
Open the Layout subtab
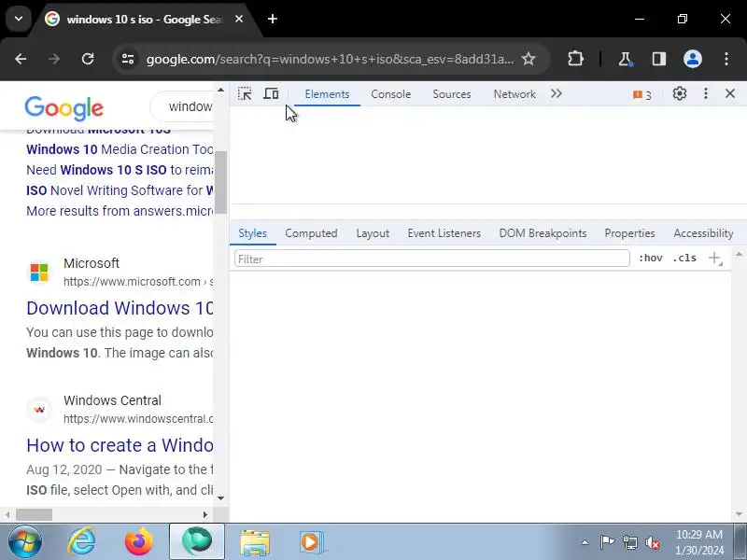click(373, 233)
